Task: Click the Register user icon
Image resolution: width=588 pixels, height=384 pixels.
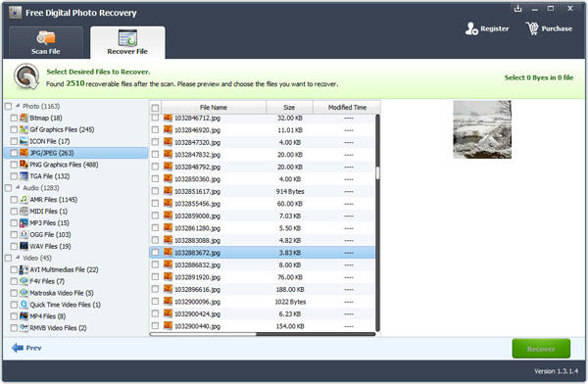Action: click(x=471, y=28)
